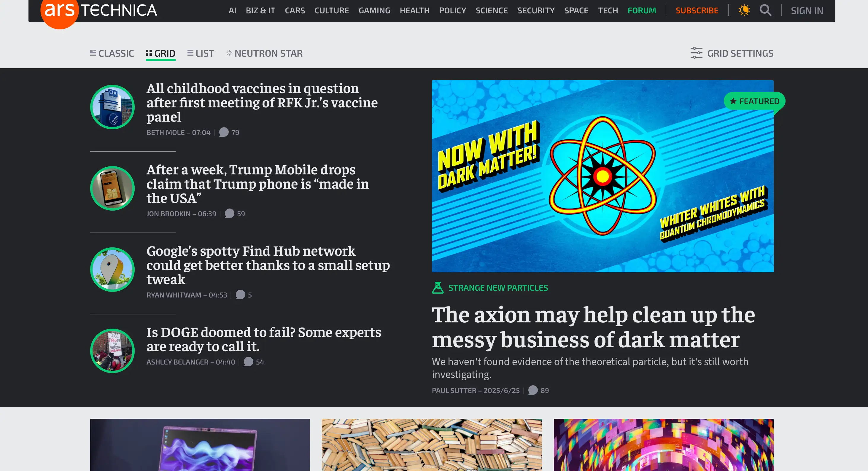Click comment bubble on Trump Mobile story

pos(230,213)
